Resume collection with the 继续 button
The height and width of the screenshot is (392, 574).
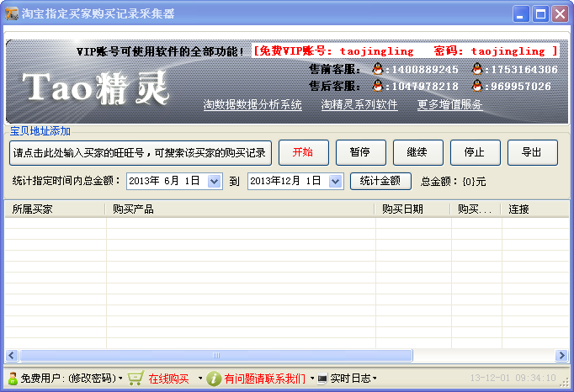[417, 152]
